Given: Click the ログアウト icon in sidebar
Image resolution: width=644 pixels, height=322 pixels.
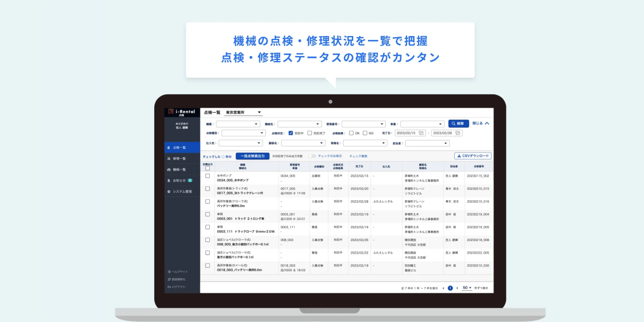Looking at the screenshot, I should 169,286.
